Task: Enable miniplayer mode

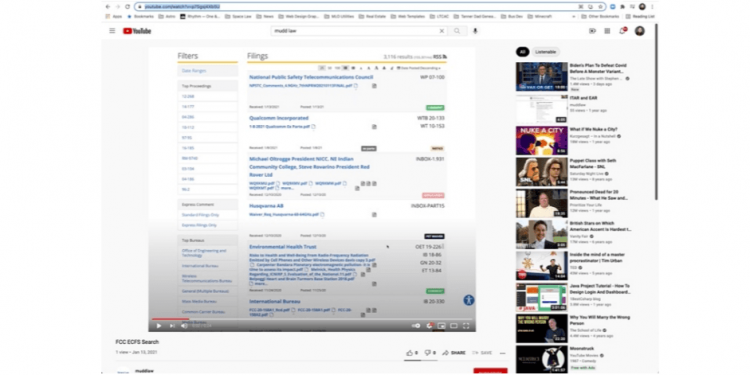Action: point(441,326)
